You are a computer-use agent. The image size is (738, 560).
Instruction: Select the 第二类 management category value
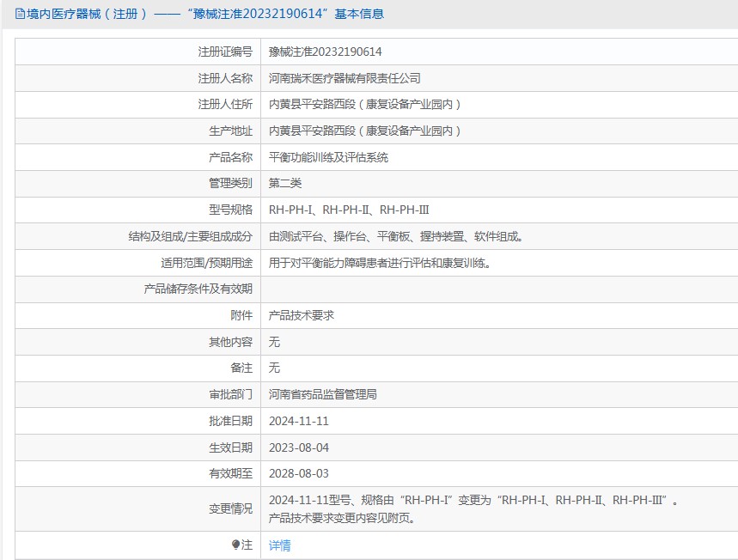[x=285, y=183]
